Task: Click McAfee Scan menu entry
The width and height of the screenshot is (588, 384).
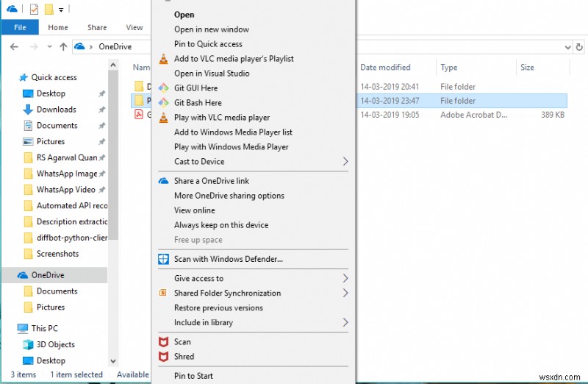Action: (254, 341)
